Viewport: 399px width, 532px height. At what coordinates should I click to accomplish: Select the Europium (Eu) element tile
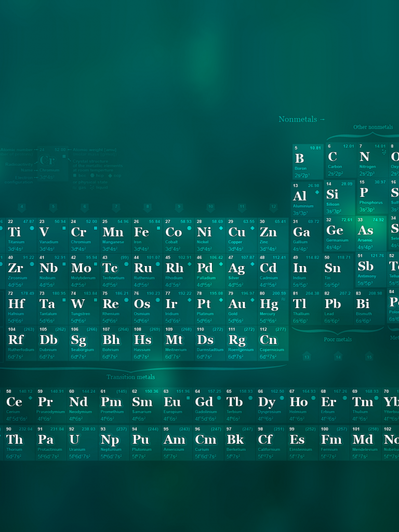(178, 405)
